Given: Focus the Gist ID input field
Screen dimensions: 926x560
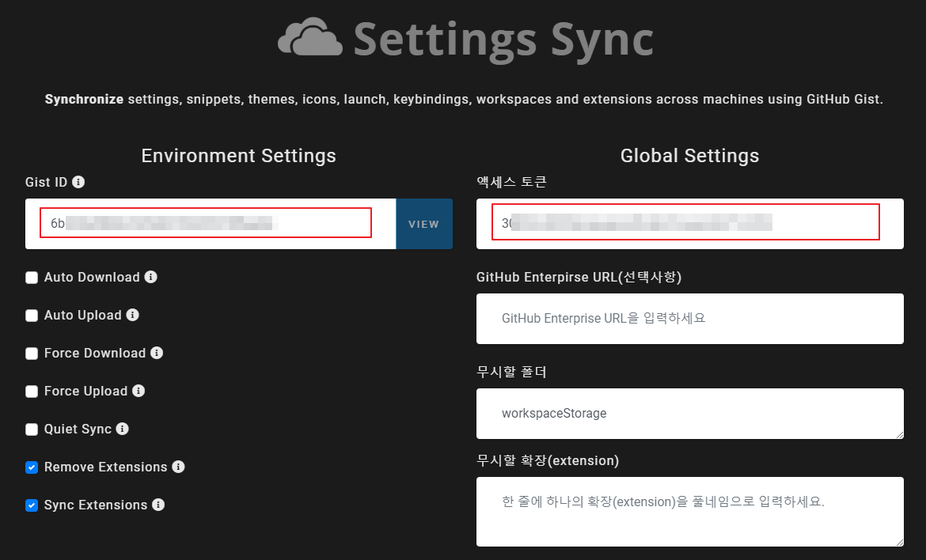Looking at the screenshot, I should click(211, 224).
